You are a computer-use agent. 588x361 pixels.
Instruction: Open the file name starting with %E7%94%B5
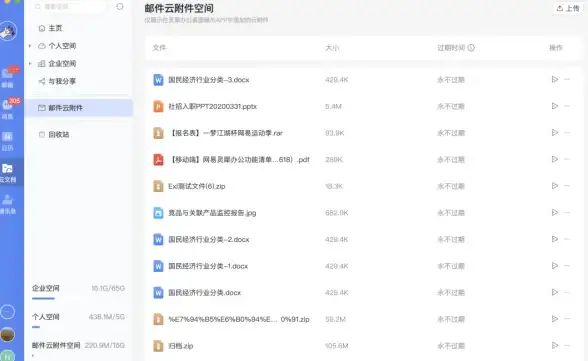239,319
